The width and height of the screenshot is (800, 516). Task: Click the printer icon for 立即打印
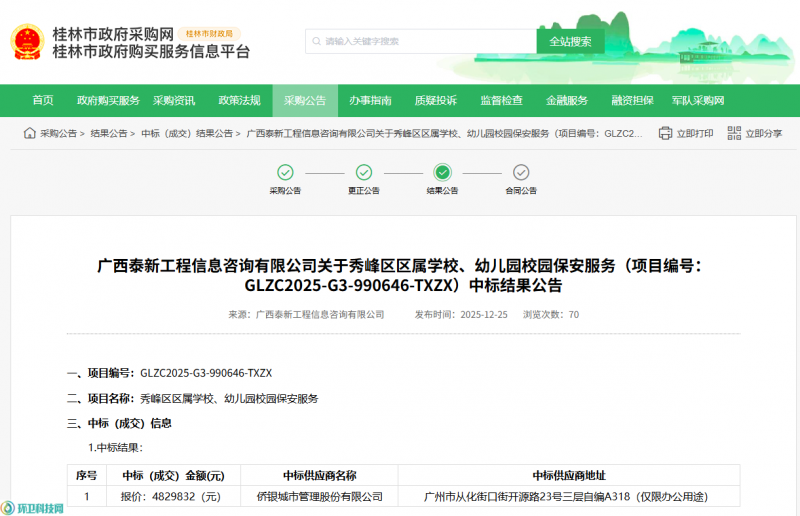click(x=665, y=133)
